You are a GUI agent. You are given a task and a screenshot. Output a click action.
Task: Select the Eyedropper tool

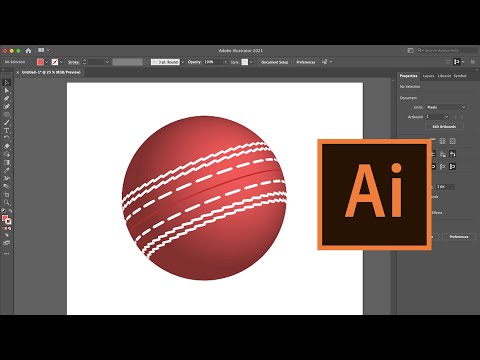point(7,170)
